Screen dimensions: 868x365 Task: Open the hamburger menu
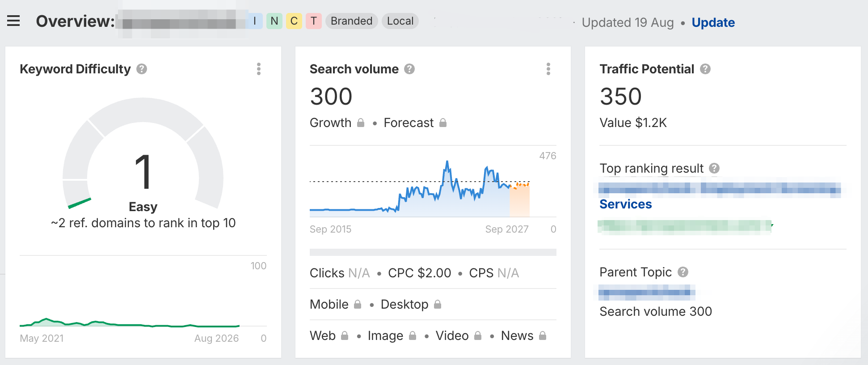click(13, 21)
